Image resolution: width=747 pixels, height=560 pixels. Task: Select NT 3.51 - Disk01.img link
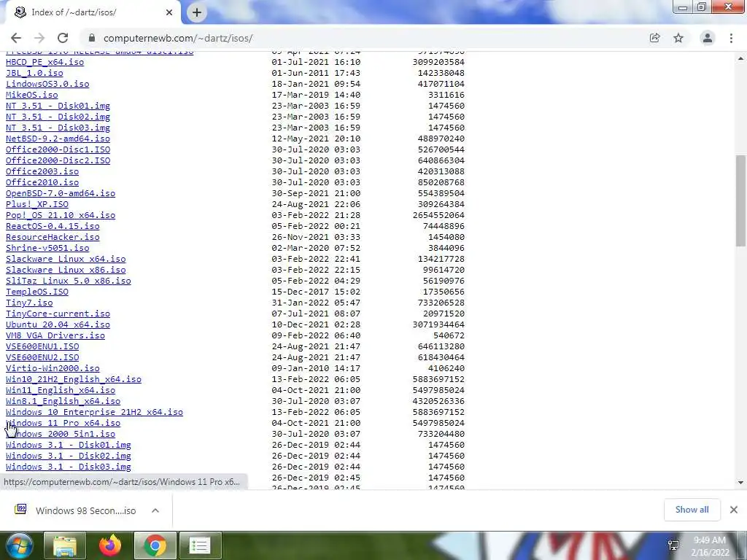[x=58, y=106]
